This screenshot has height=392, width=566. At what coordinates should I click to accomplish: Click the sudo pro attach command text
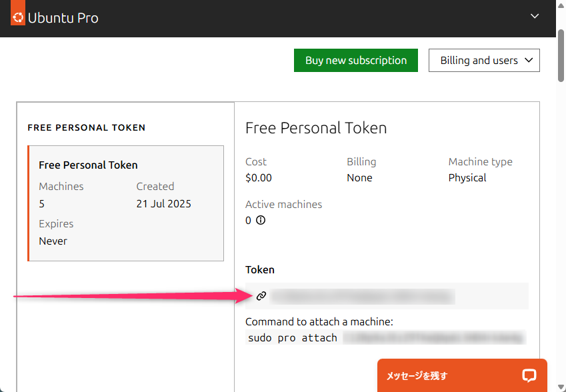point(293,338)
